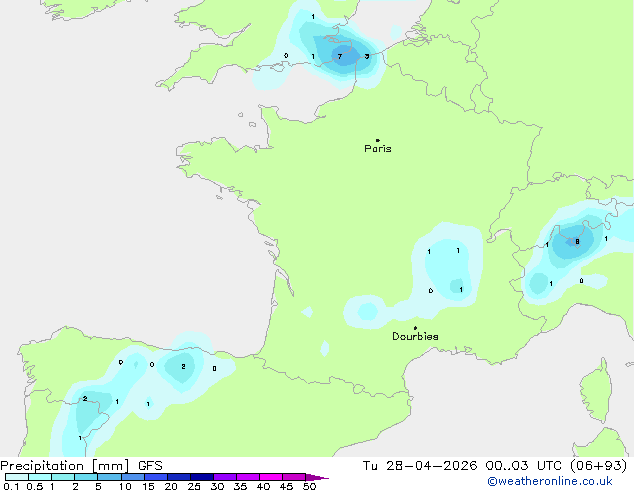Screen dimensions: 634x490
Task: Click the '0.1' legend tick label
Action: [11, 486]
